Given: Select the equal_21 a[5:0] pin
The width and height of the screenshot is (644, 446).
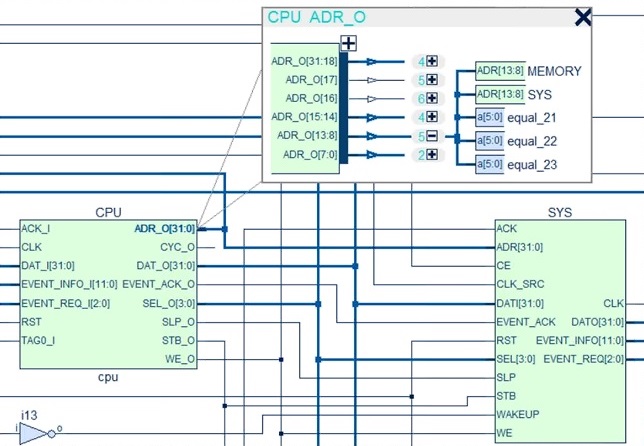Looking at the screenshot, I should [x=490, y=117].
